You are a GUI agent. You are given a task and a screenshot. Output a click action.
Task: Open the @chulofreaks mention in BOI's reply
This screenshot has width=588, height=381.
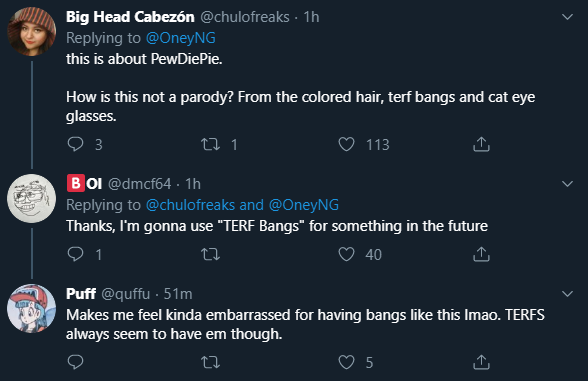tap(190, 205)
